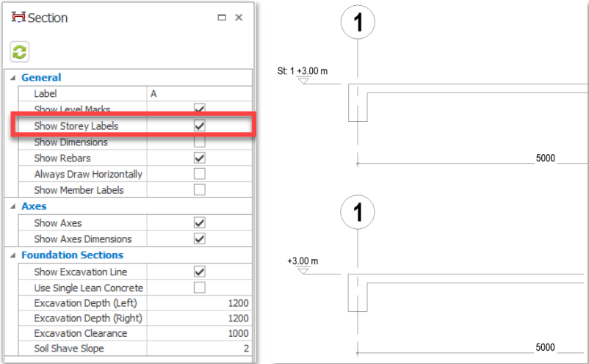Enable Always Draw Horizontally option
The image size is (589, 364).
199,174
